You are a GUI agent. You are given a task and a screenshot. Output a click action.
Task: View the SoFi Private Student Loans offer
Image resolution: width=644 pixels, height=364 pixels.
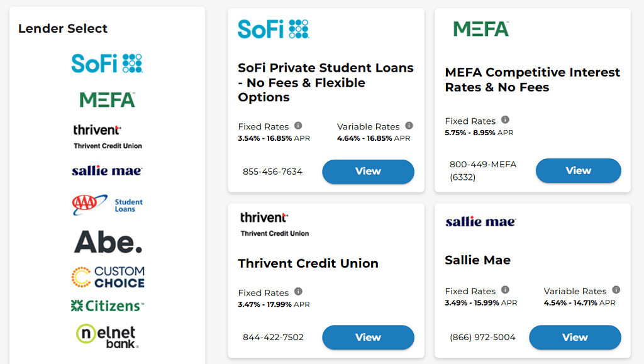coord(368,172)
